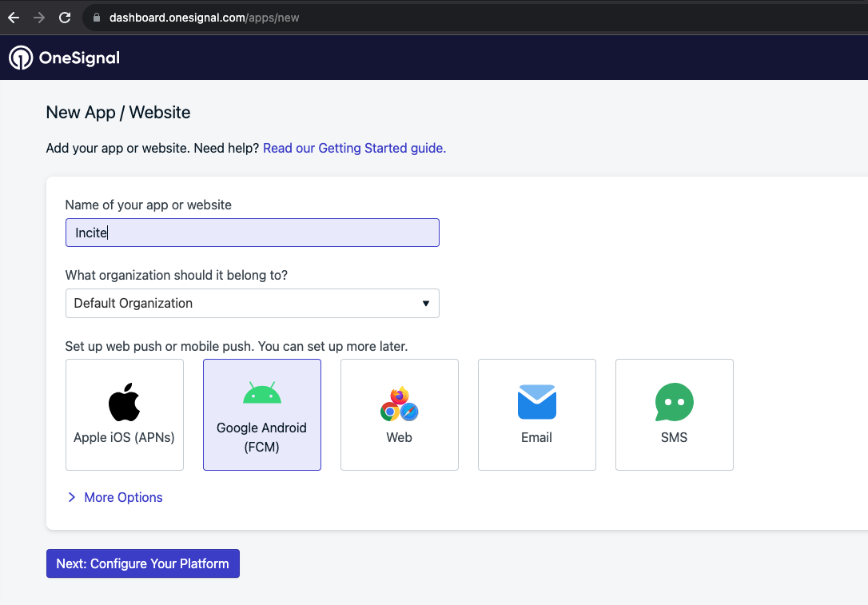Click the browser address bar URL
868x605 pixels.
click(x=204, y=18)
